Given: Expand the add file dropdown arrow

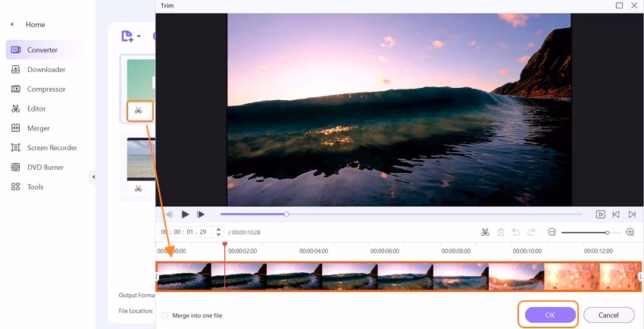Looking at the screenshot, I should (139, 36).
